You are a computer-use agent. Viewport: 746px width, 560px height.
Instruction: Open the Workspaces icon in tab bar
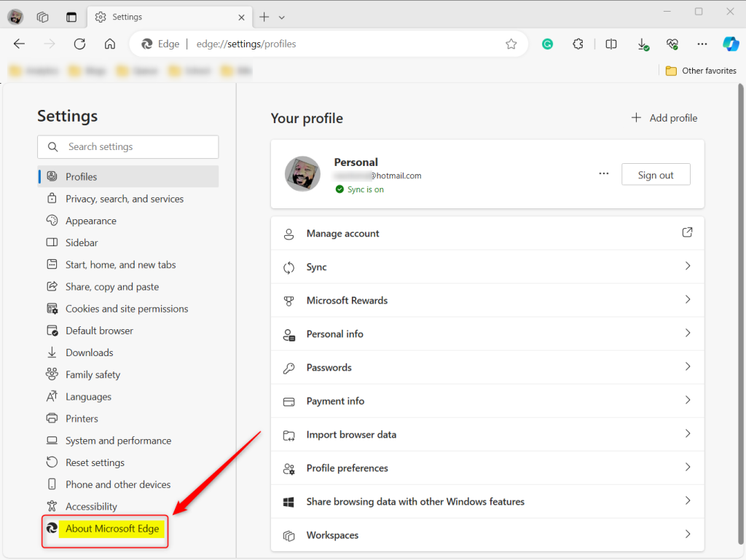(42, 17)
